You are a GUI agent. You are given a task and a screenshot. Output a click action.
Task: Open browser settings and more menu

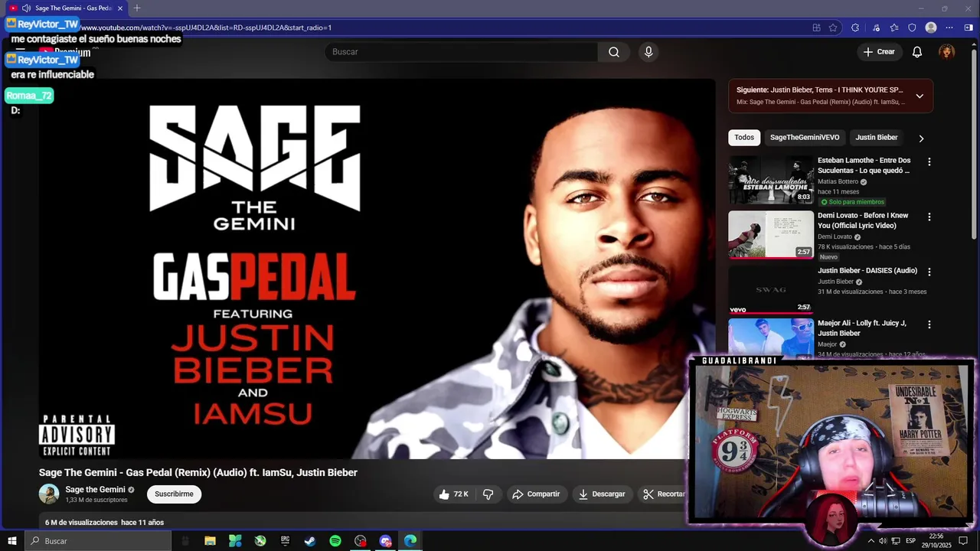[x=949, y=28]
